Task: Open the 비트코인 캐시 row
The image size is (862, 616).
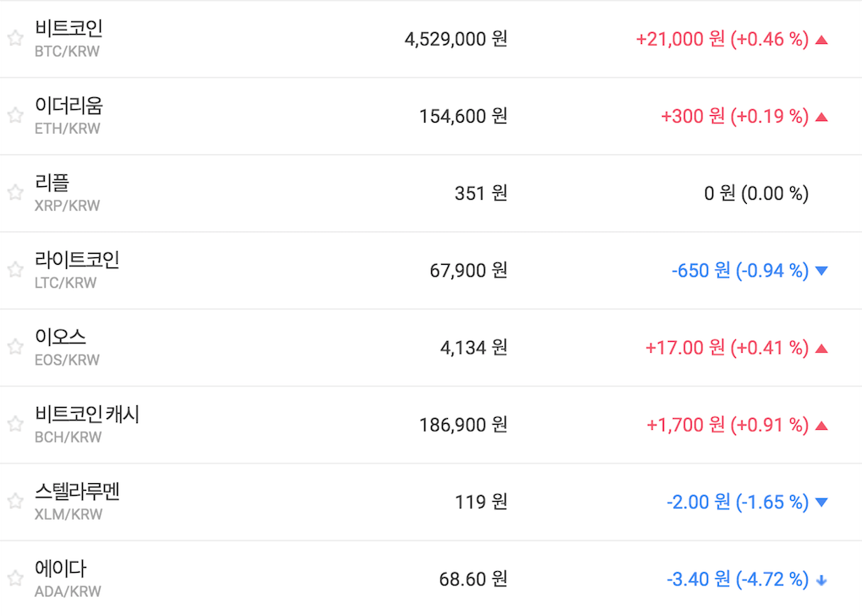Action: (87, 415)
